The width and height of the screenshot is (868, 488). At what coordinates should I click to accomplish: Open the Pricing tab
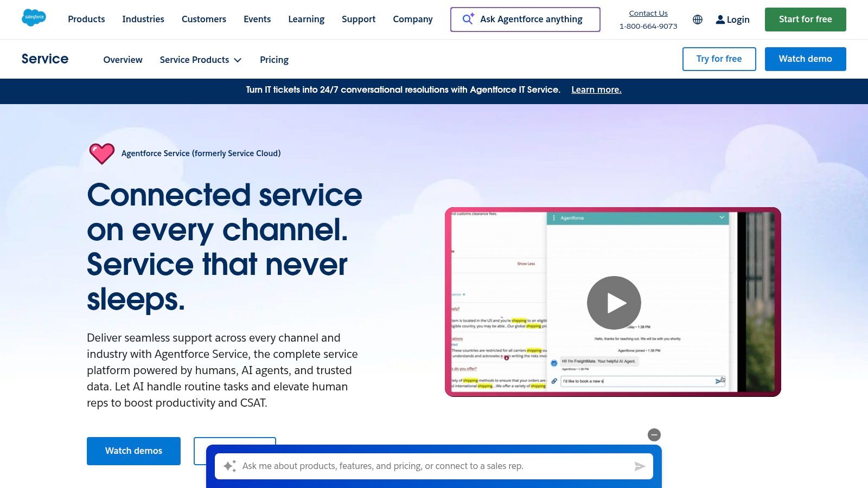274,60
